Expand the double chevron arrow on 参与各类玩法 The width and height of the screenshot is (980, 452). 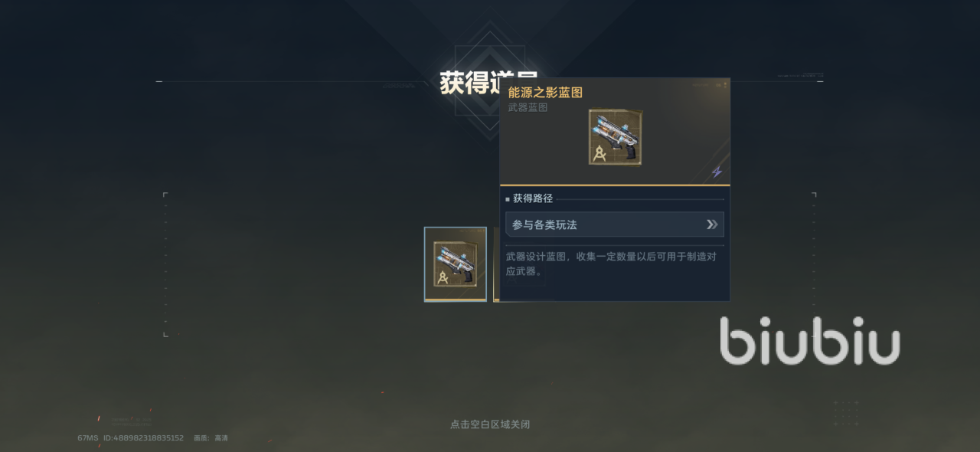(712, 224)
